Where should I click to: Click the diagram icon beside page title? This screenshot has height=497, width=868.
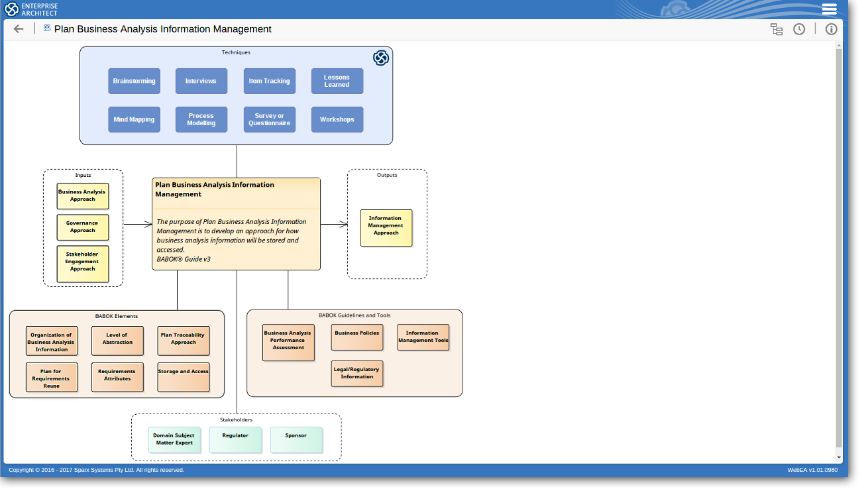(47, 28)
